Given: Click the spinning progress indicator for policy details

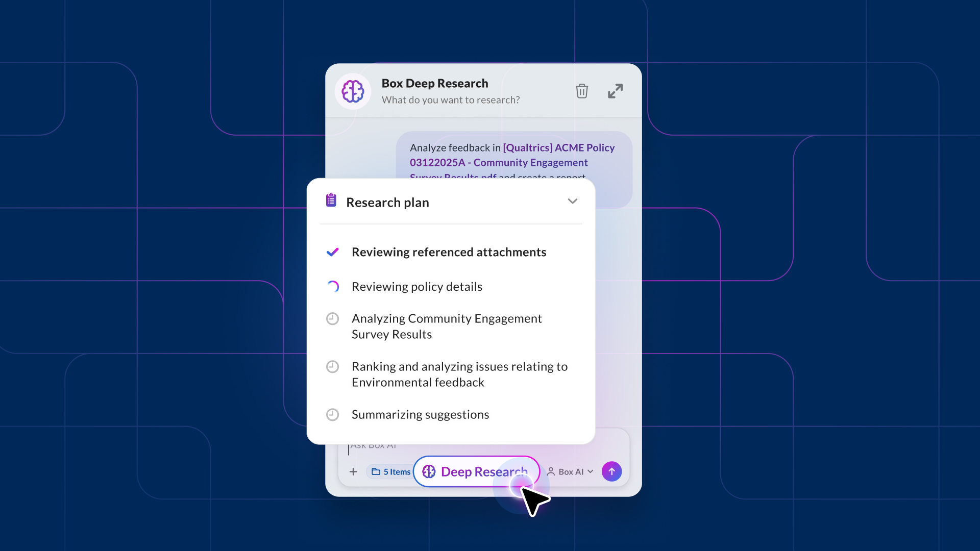Looking at the screenshot, I should (332, 287).
